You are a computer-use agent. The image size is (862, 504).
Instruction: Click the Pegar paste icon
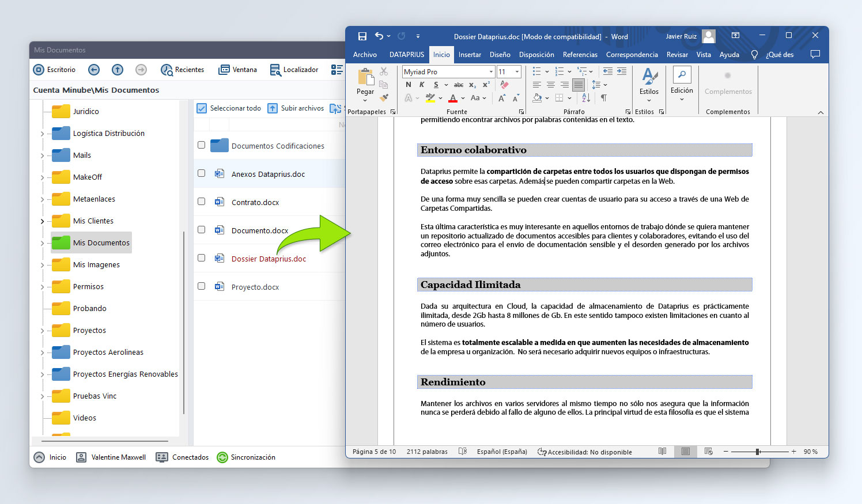[x=365, y=77]
